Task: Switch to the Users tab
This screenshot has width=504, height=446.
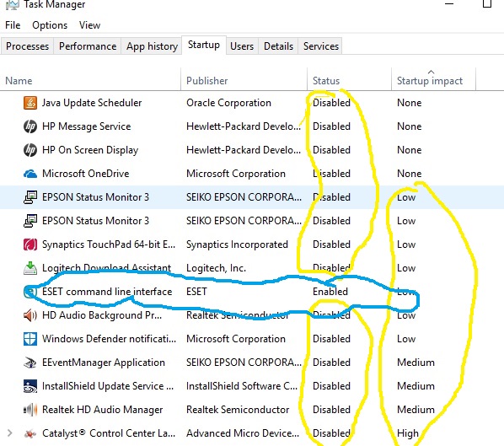Action: (x=242, y=46)
